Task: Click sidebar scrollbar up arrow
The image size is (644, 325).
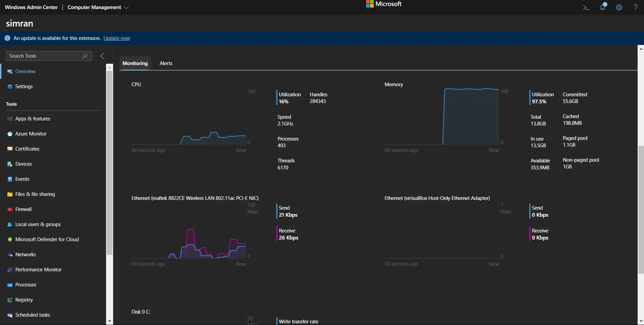Action: [x=109, y=67]
